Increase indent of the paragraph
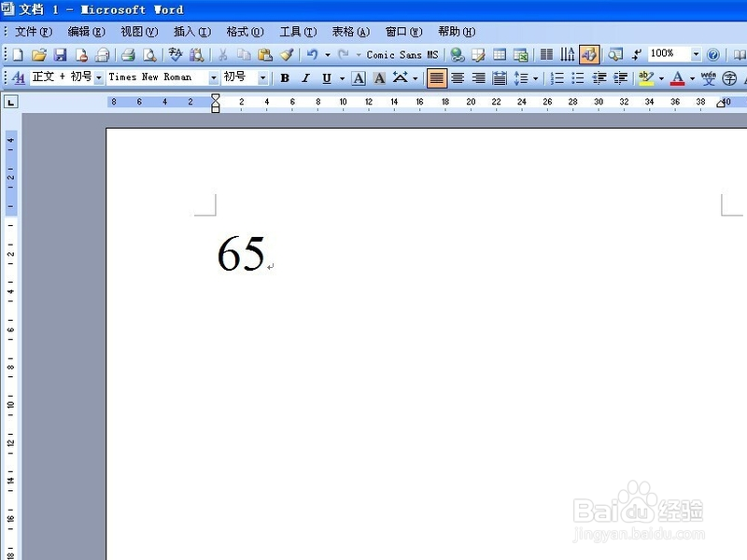 pos(620,78)
